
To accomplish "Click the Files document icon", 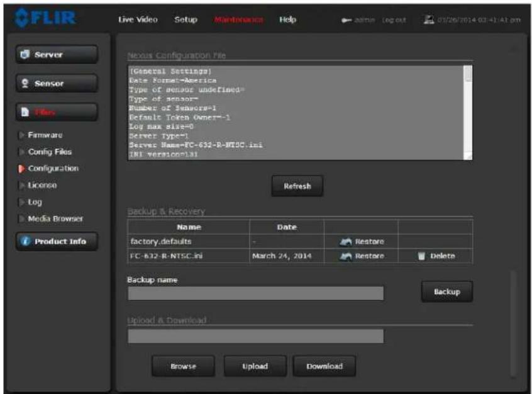I will click(x=25, y=112).
